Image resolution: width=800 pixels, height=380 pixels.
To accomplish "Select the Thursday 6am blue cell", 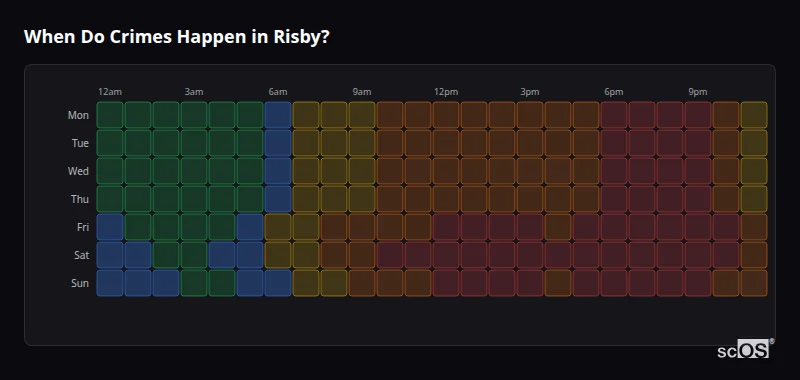I will [278, 199].
